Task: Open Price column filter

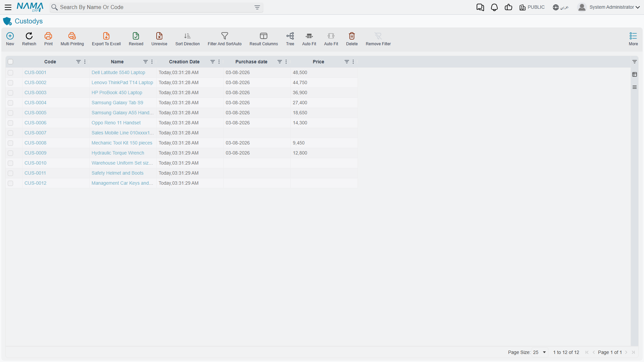Action: (x=346, y=62)
